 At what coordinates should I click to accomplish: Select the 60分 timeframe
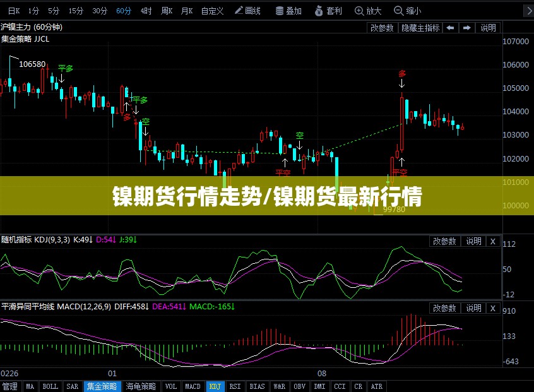click(124, 11)
